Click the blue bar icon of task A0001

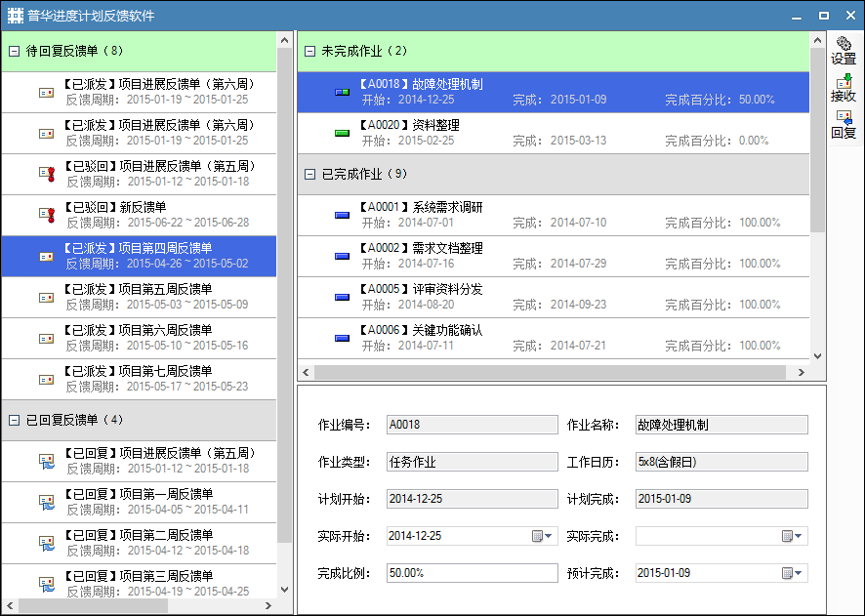point(342,215)
